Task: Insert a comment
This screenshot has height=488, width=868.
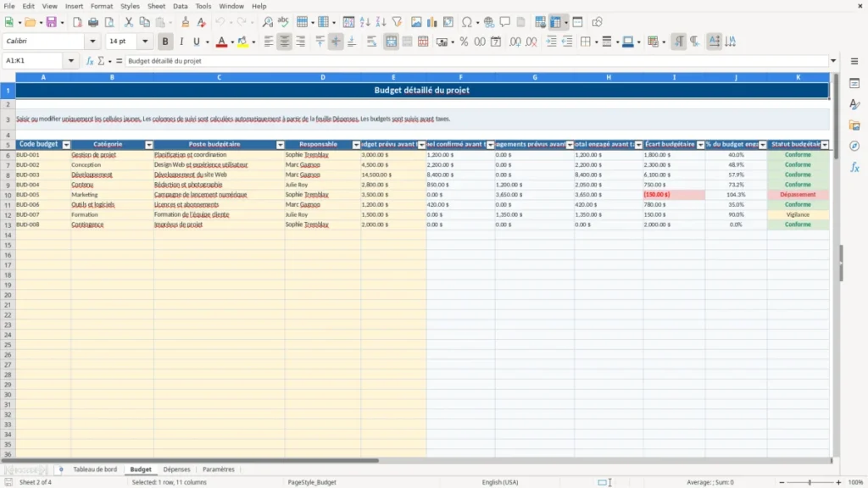Action: pyautogui.click(x=505, y=22)
